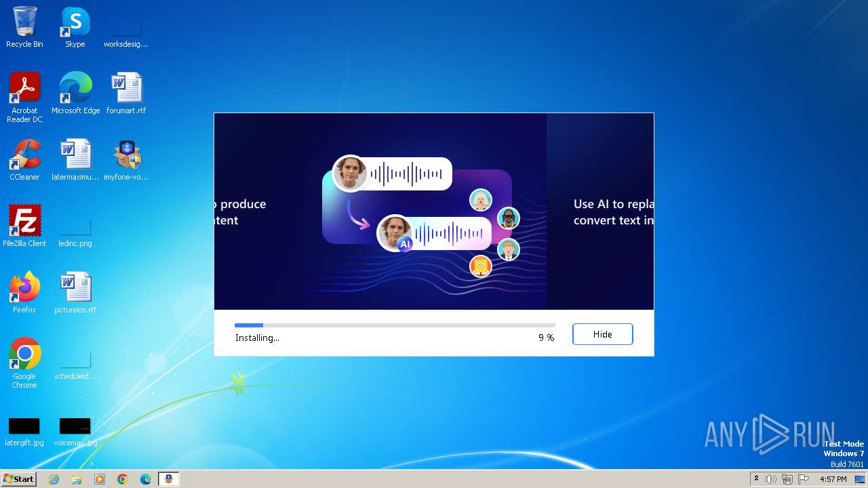
Task: Select picturelos.rtf document
Action: click(x=75, y=293)
